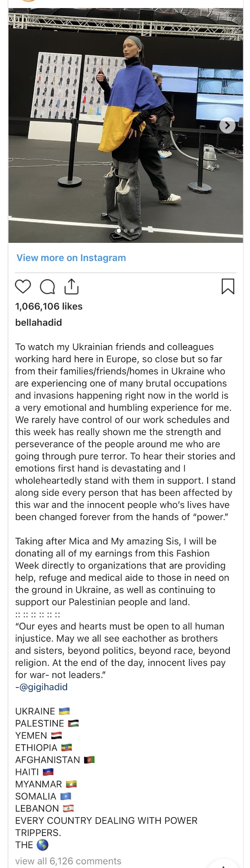The width and height of the screenshot is (250, 868).
Task: Like the post with the heart icon
Action: 23,286
